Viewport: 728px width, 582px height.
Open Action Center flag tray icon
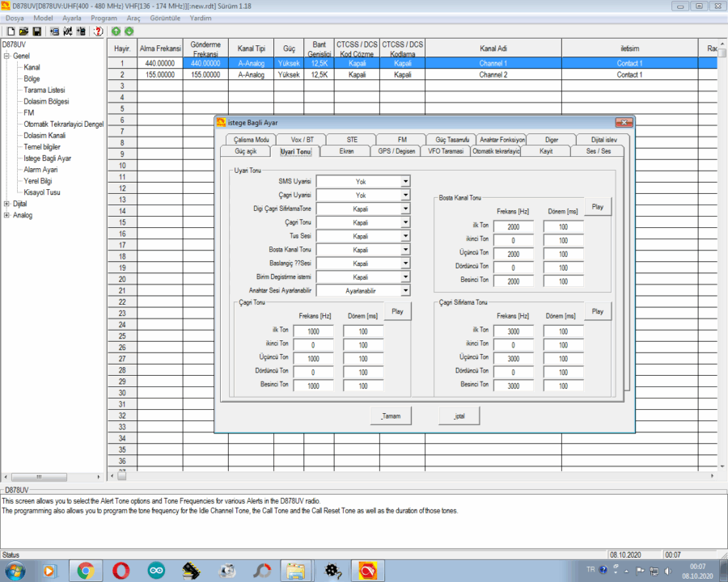coord(640,571)
